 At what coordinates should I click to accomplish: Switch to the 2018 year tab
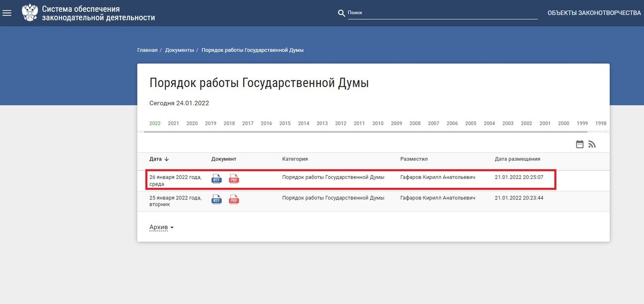[x=229, y=123]
